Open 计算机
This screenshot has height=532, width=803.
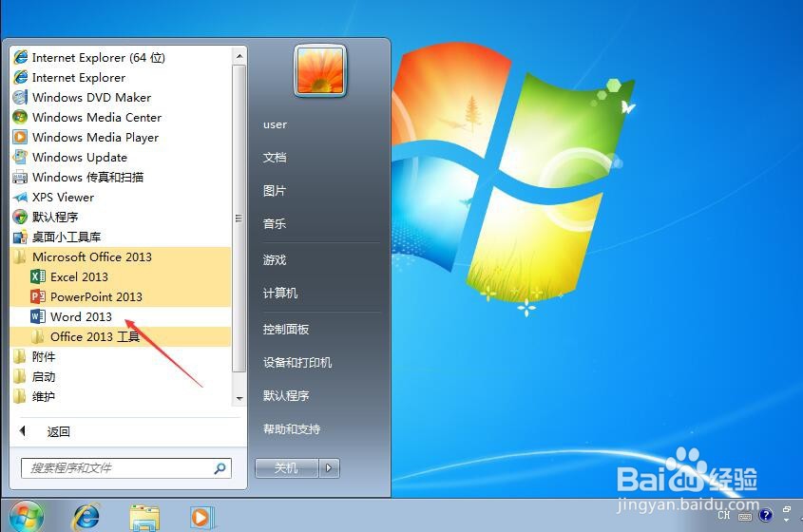(280, 294)
